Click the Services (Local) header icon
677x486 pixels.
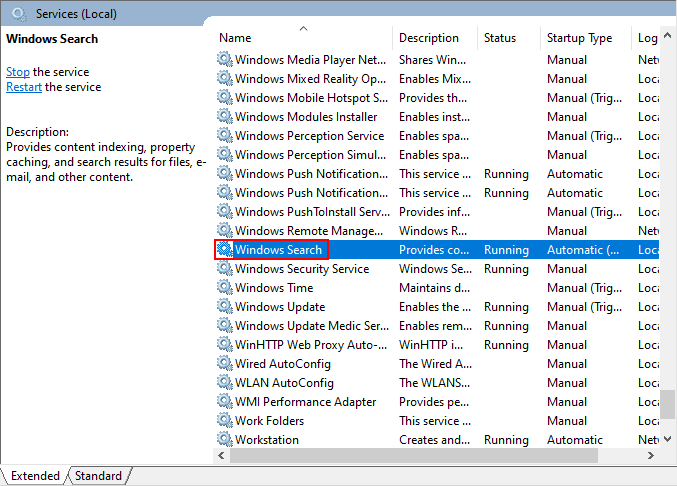[19, 14]
